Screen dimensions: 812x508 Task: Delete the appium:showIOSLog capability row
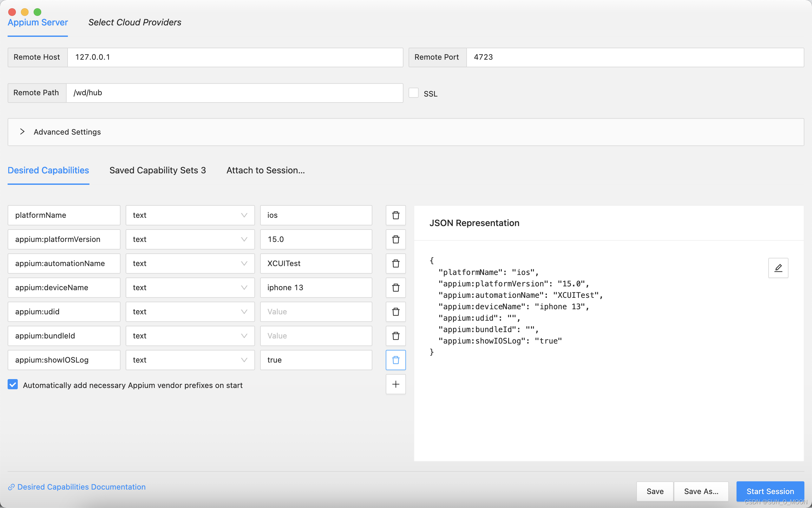(x=396, y=360)
